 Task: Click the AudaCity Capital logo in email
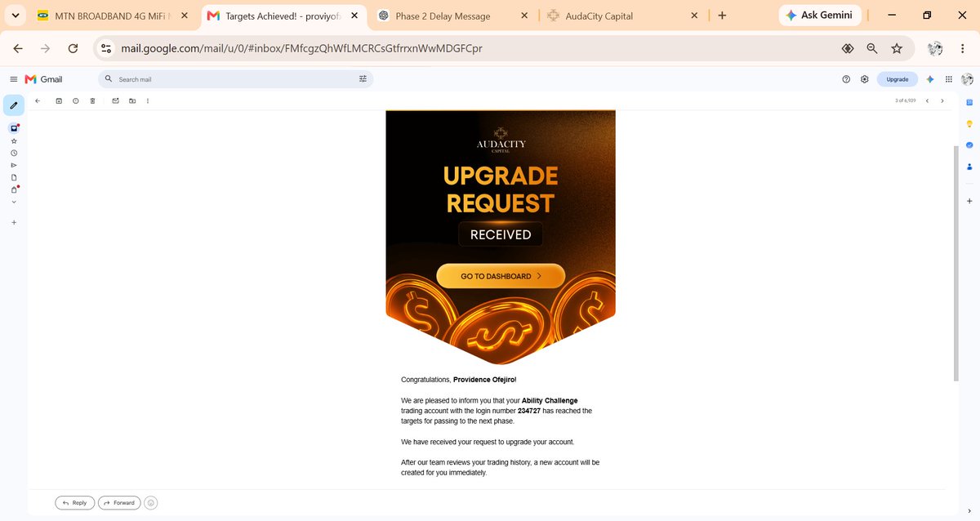coord(501,140)
